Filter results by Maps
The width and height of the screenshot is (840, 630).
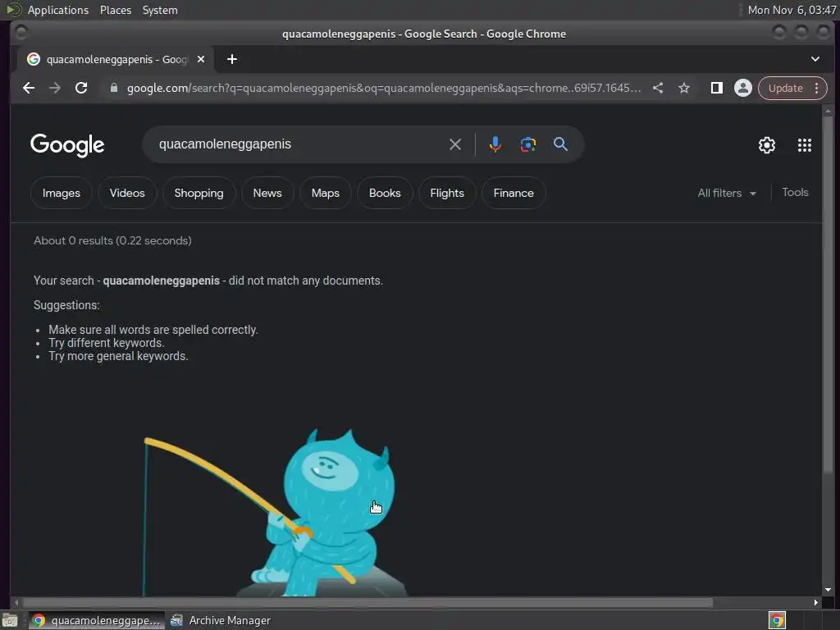pyautogui.click(x=325, y=193)
